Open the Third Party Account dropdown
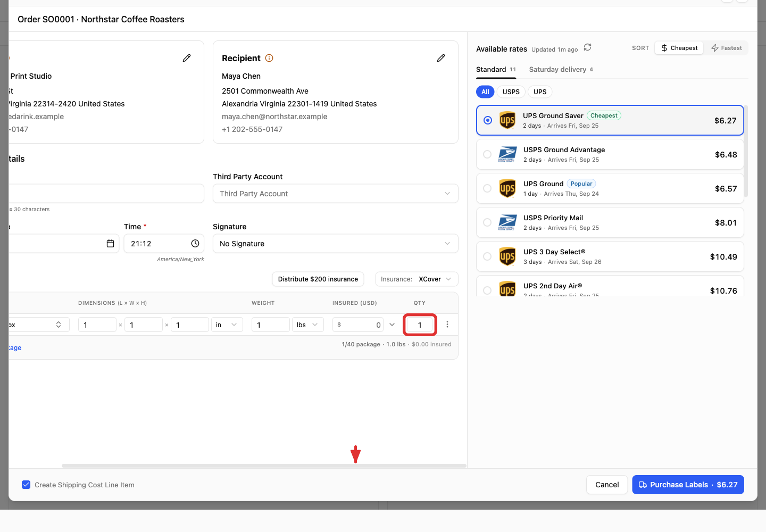The image size is (766, 532). (336, 194)
